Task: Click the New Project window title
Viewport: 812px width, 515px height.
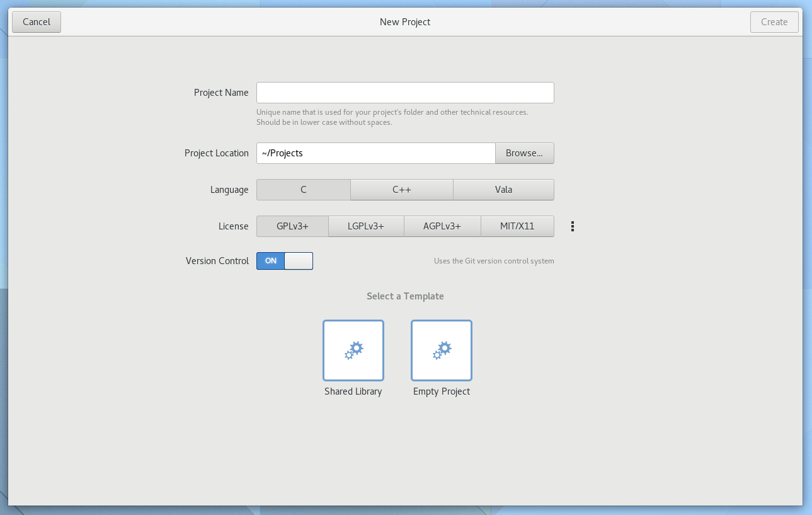Action: point(405,22)
